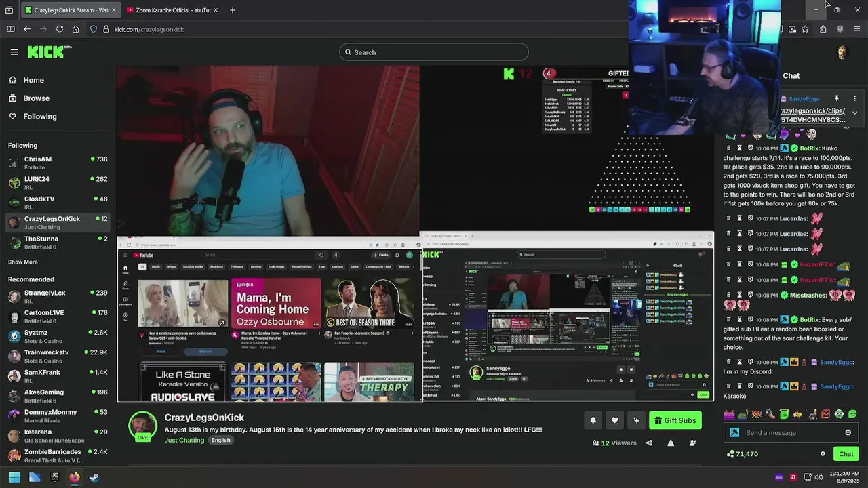Open the pinned clips link
This screenshot has height=488, width=868.
coord(812,115)
